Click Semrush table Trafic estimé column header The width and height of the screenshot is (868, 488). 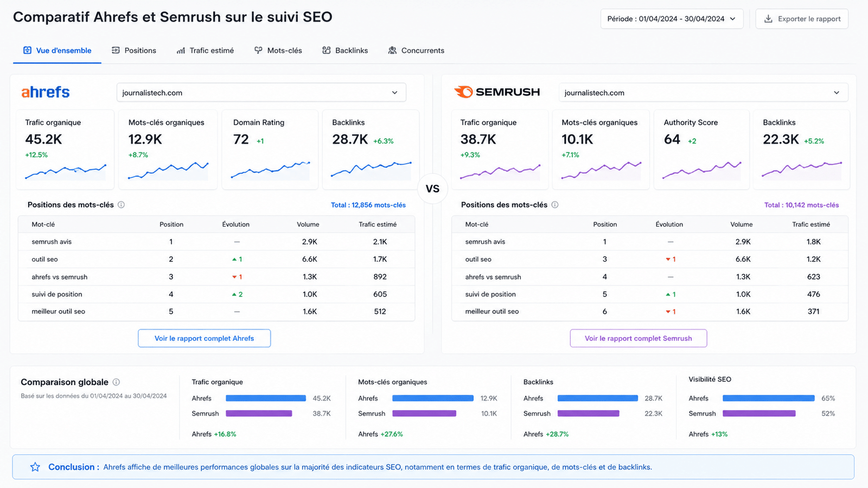(811, 224)
